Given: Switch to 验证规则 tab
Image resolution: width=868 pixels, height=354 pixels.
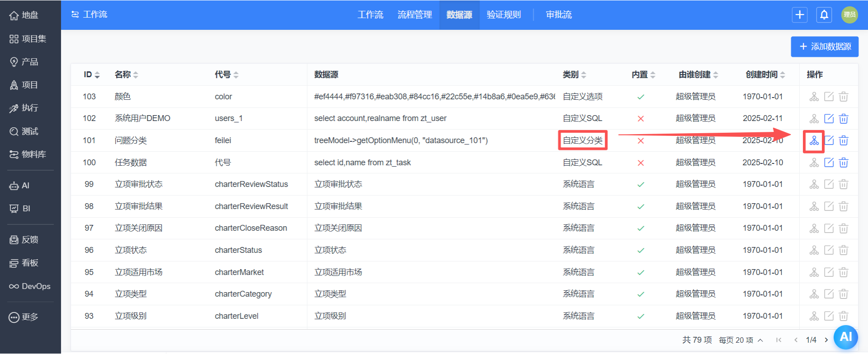Looking at the screenshot, I should [x=503, y=15].
